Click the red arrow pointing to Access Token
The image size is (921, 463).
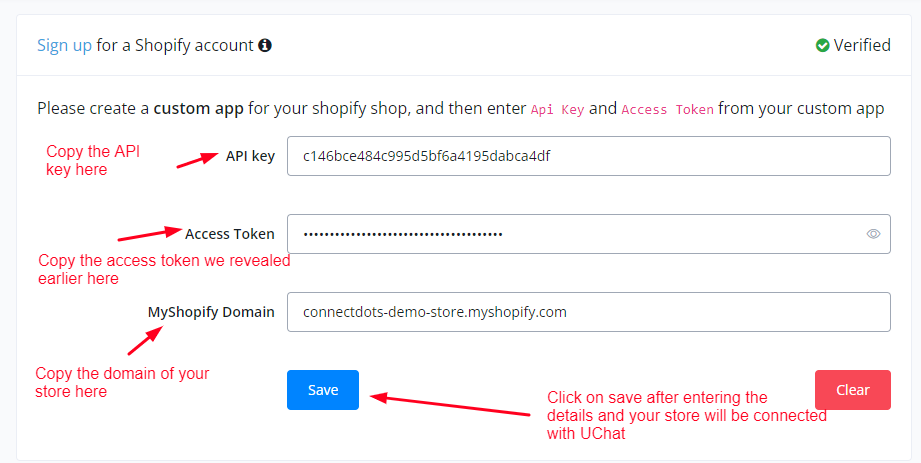pyautogui.click(x=148, y=236)
